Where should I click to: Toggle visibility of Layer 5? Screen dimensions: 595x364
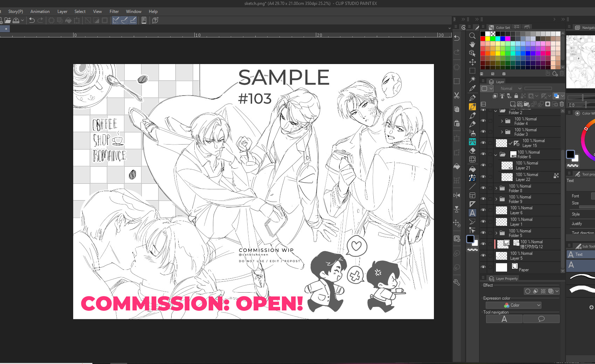tap(483, 255)
